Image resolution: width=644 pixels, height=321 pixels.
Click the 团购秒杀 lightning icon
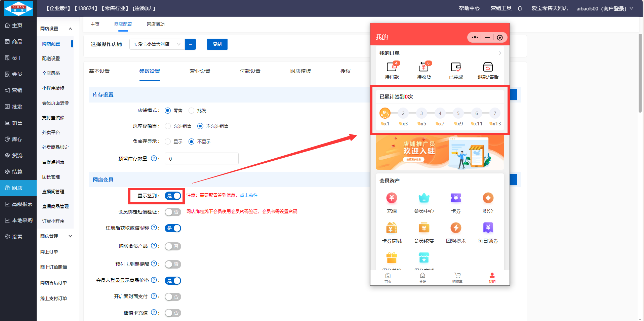456,228
